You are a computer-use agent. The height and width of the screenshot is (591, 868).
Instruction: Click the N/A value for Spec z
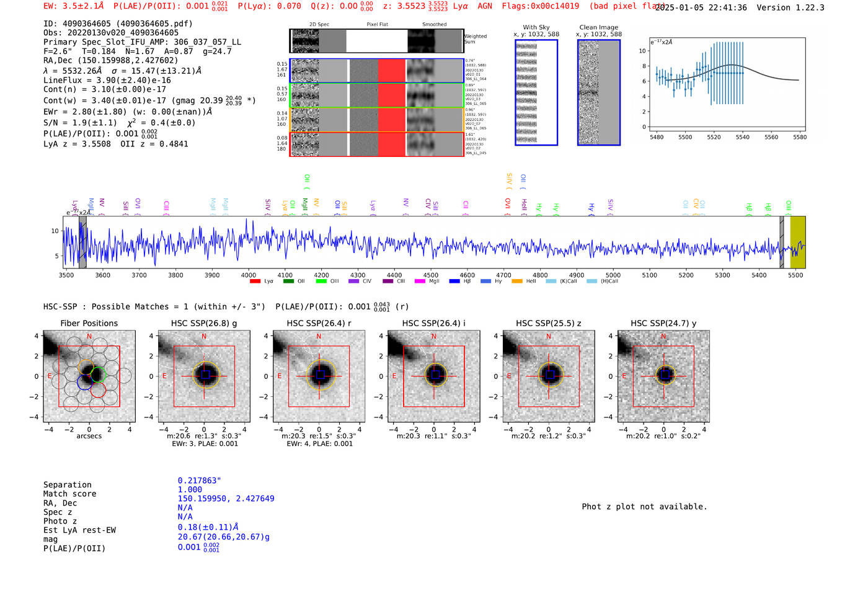185,507
